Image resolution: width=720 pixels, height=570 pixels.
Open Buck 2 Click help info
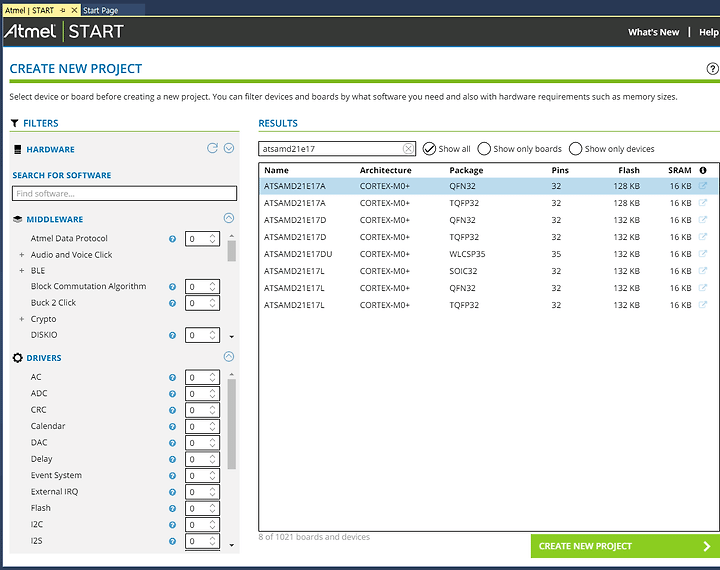pos(172,303)
